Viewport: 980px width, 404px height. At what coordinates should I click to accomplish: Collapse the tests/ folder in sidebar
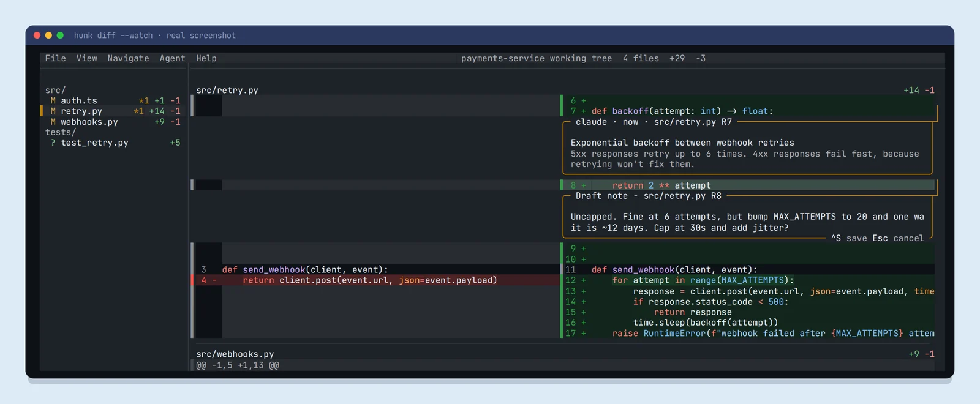(x=61, y=132)
